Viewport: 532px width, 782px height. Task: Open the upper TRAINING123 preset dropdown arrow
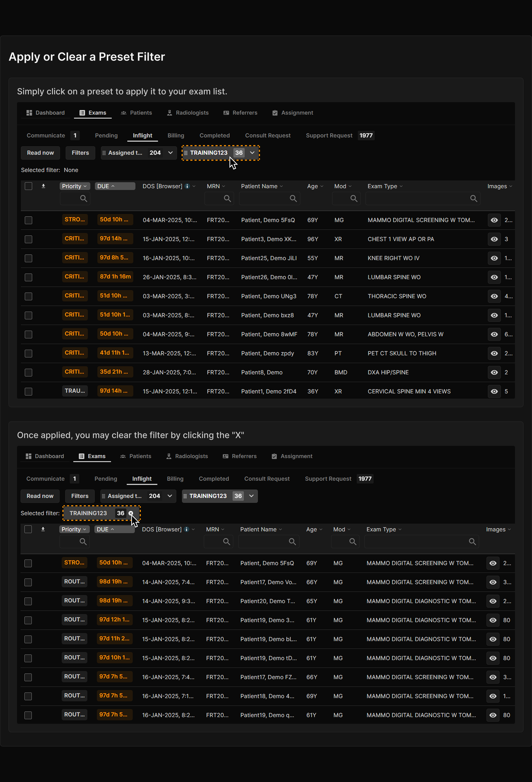tap(252, 153)
